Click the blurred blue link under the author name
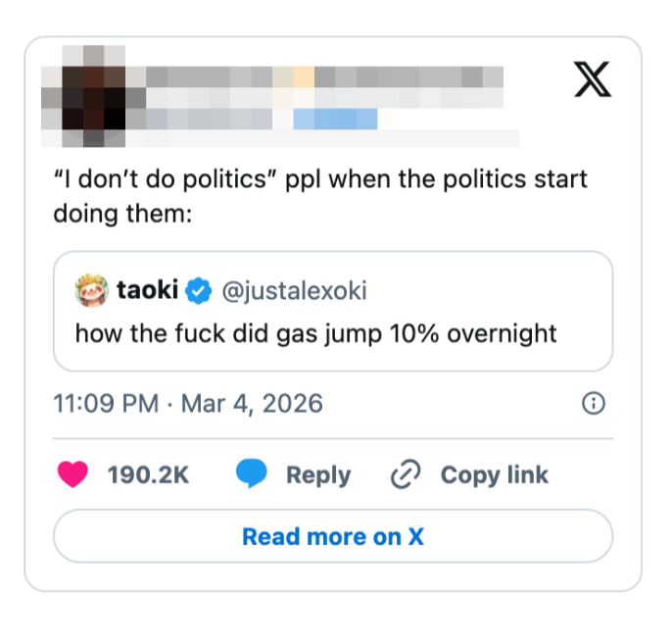The height and width of the screenshot is (643, 672). click(335, 119)
